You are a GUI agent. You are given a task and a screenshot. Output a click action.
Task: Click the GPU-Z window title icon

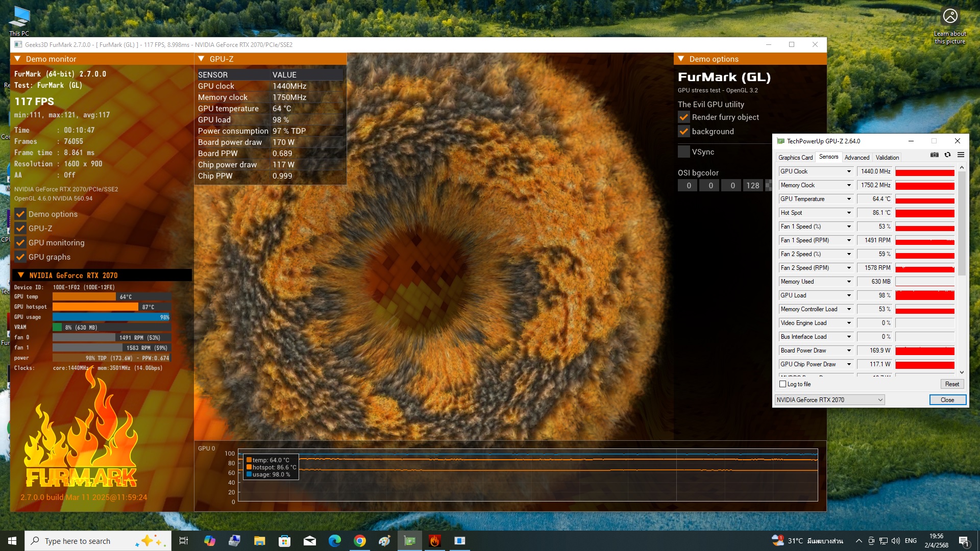(x=780, y=141)
